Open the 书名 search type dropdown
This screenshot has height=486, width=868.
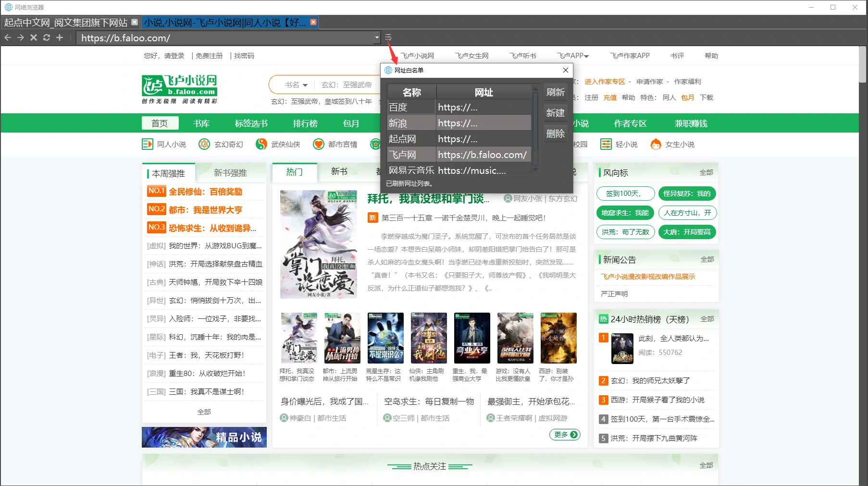(x=296, y=85)
